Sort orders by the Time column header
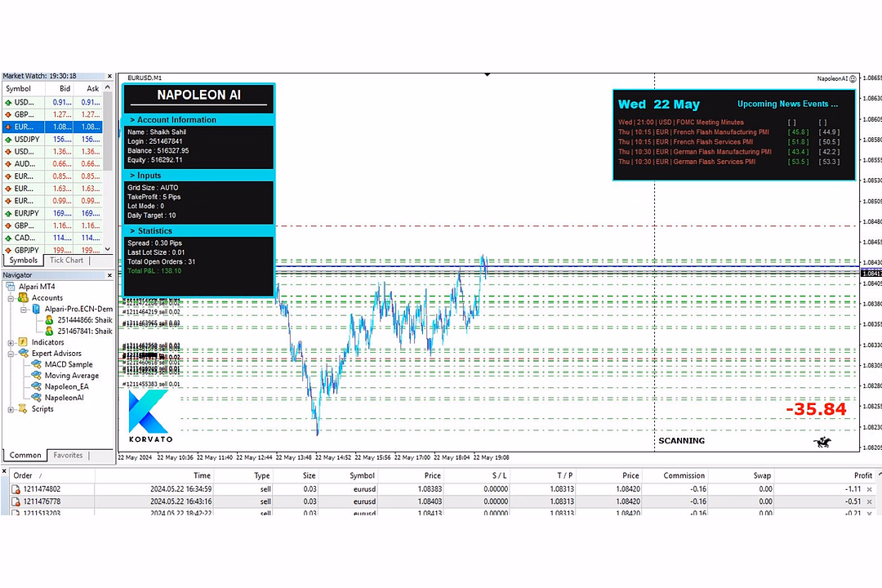 pyautogui.click(x=154, y=475)
